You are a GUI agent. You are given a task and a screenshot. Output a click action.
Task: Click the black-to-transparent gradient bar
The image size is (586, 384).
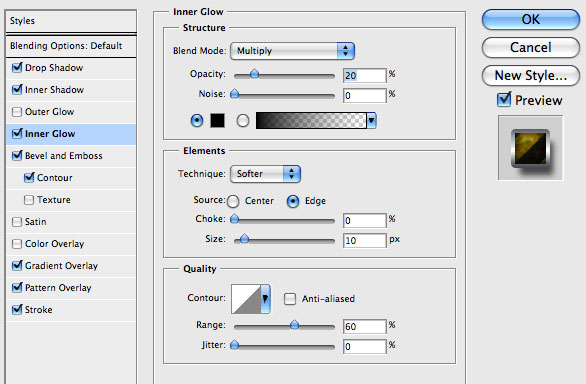click(311, 120)
